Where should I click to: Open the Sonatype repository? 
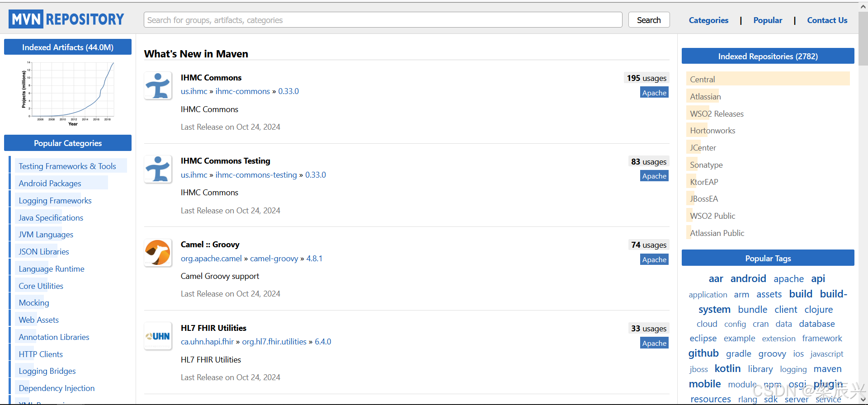(706, 165)
